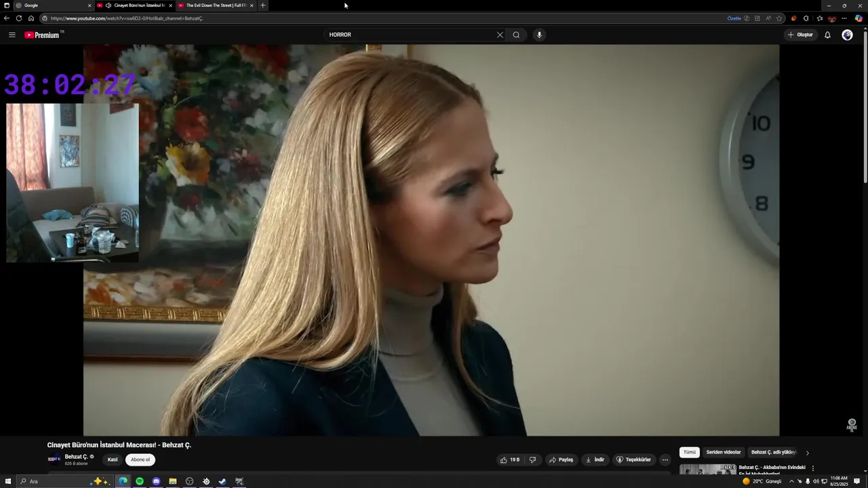
Task: Start voice search with the microphone
Action: click(x=539, y=35)
